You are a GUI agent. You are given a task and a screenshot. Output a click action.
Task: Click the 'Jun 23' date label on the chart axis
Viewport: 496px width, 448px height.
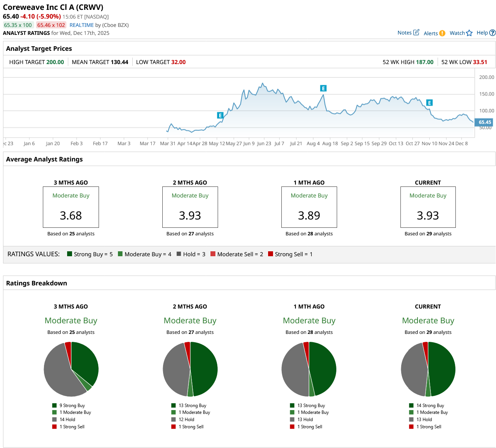[x=264, y=144]
